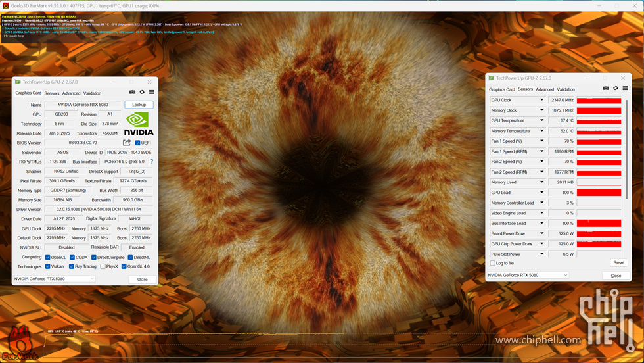Click screenshot camera icon in left GPU-Z window
Viewport: 644px width, 363px height.
point(132,92)
